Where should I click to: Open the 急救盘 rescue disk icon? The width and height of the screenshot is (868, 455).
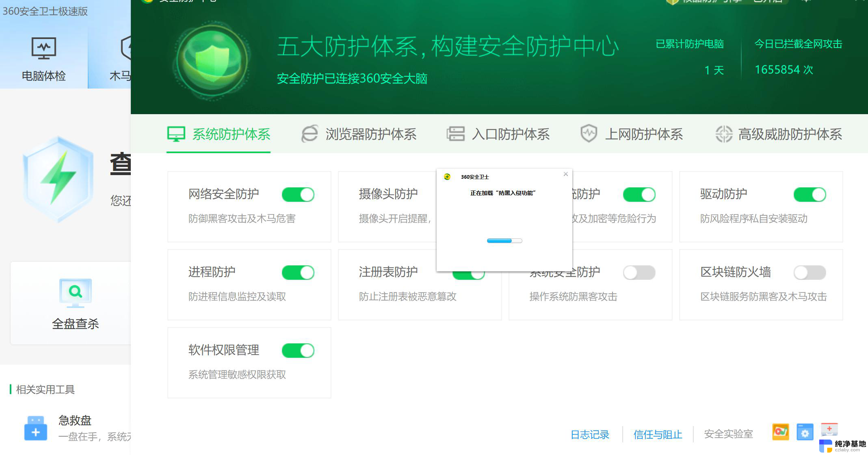point(36,428)
